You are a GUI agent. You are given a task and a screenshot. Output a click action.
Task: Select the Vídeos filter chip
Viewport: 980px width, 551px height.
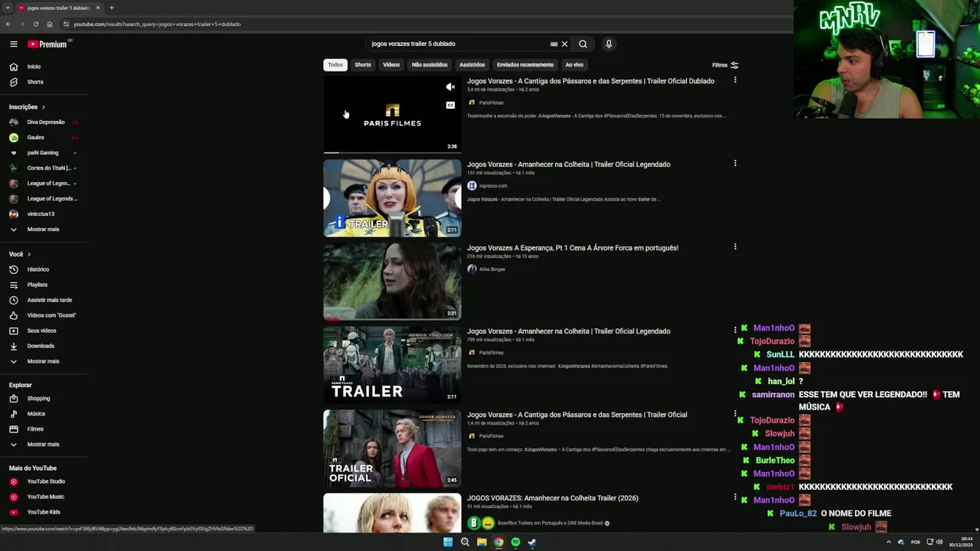tap(391, 65)
